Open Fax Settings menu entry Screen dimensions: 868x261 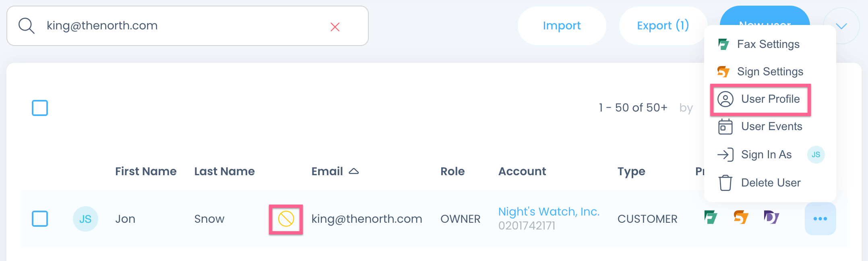click(759, 44)
